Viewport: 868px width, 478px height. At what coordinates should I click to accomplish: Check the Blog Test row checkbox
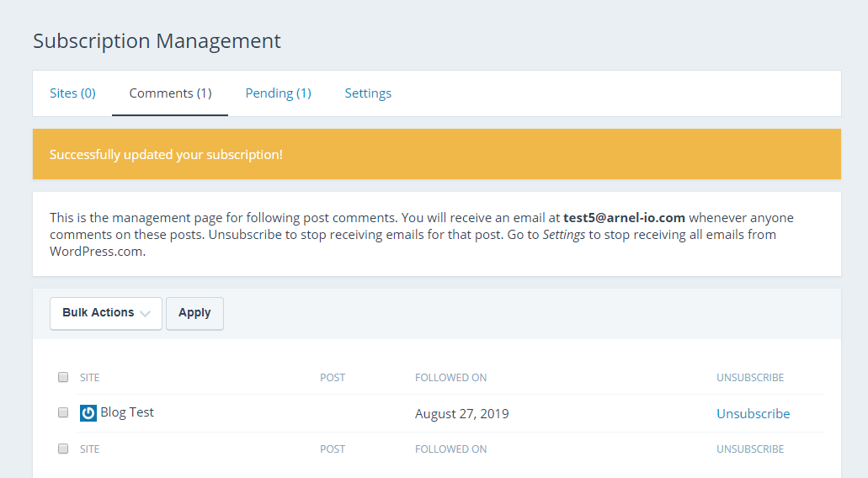tap(63, 412)
